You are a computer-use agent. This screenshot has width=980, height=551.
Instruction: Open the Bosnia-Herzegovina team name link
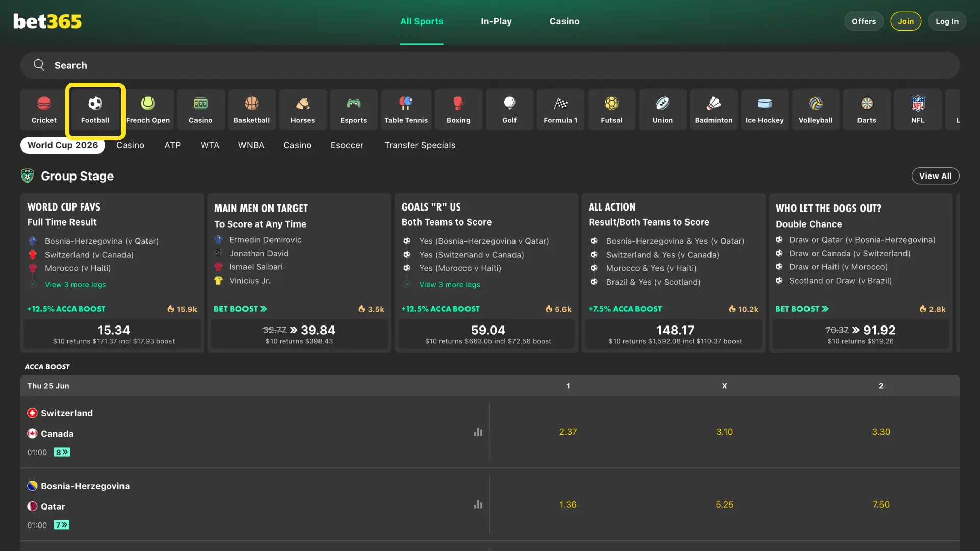pos(85,486)
